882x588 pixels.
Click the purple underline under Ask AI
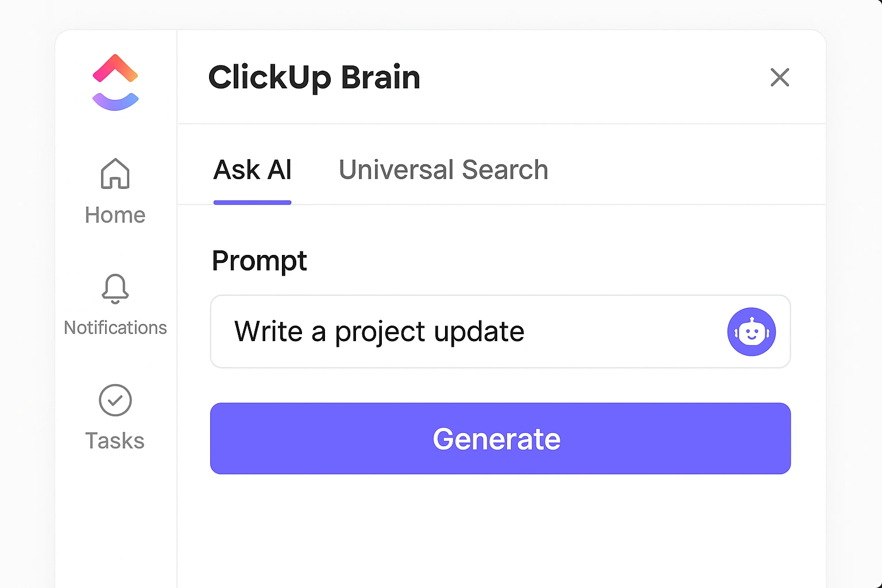coord(252,202)
